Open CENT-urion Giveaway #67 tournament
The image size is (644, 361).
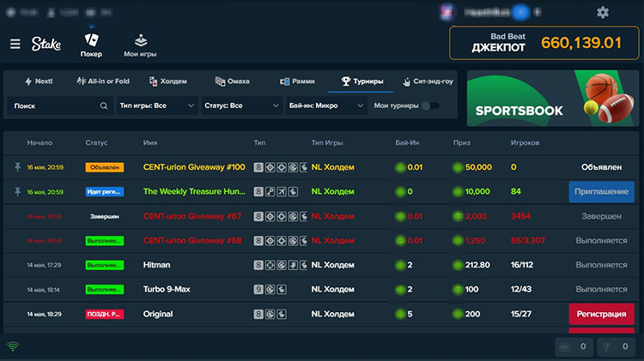tap(191, 216)
